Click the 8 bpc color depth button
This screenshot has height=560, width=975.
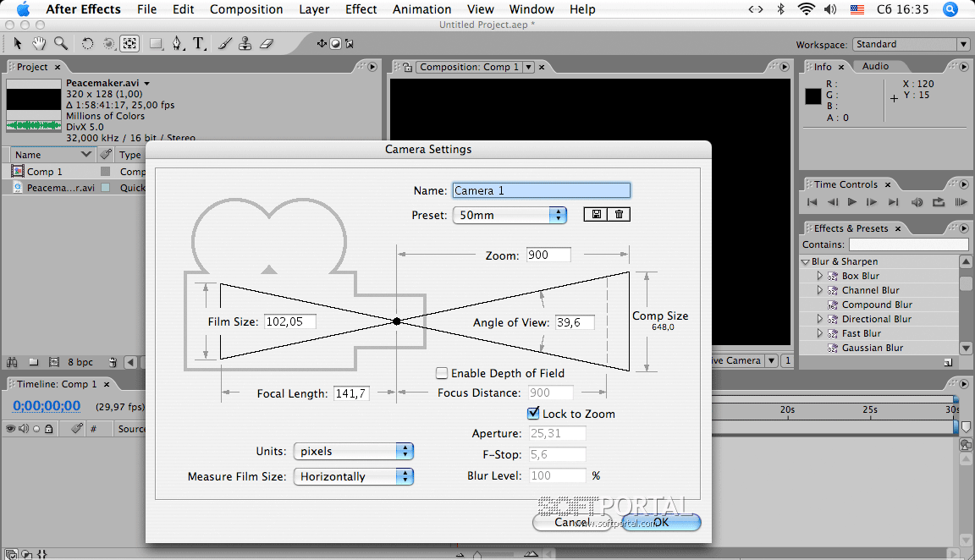80,362
